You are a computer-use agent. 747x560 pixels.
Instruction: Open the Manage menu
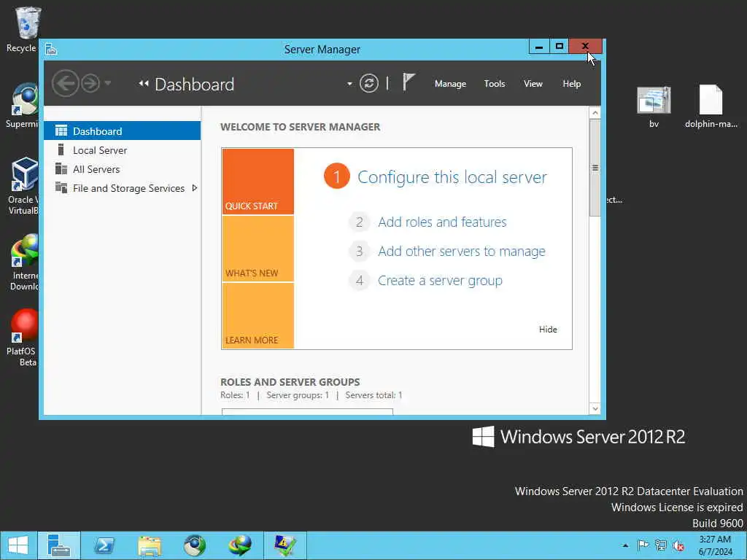pos(450,84)
